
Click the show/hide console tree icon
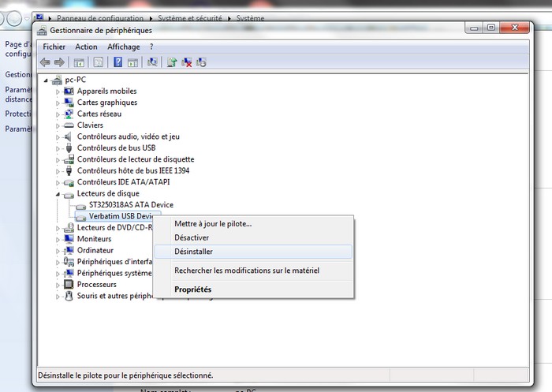pyautogui.click(x=80, y=62)
